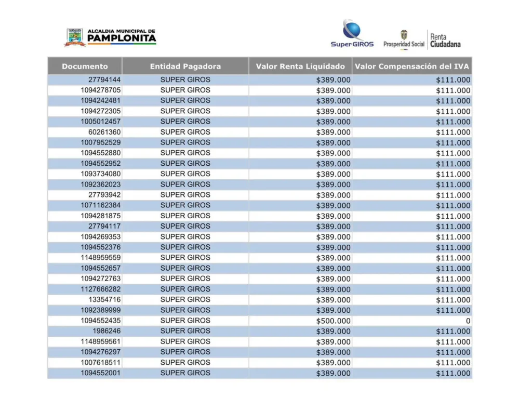Click document number 1094269353
Viewport: 532px width, 397px height.
point(100,237)
